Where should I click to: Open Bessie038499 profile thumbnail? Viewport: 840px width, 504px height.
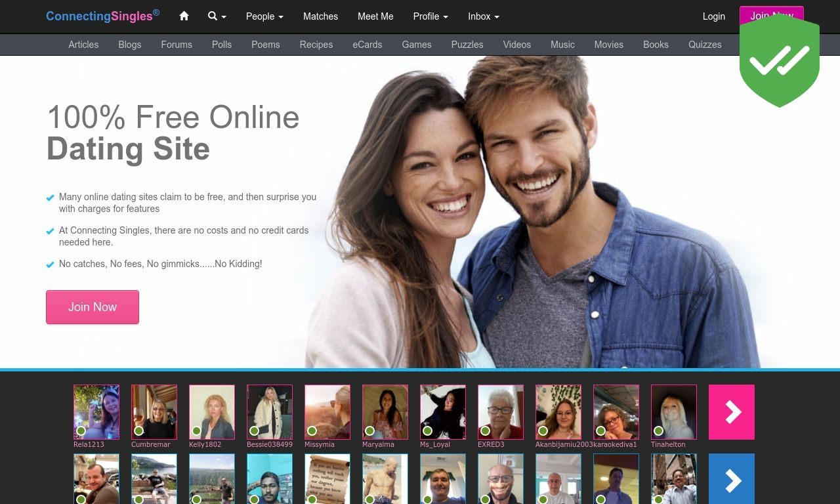coord(270,412)
